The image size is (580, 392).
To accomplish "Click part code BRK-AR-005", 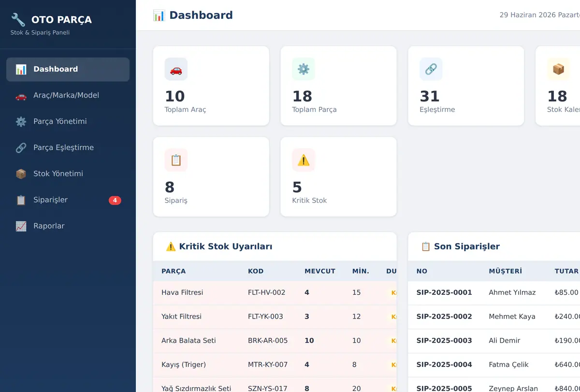I will (x=268, y=340).
